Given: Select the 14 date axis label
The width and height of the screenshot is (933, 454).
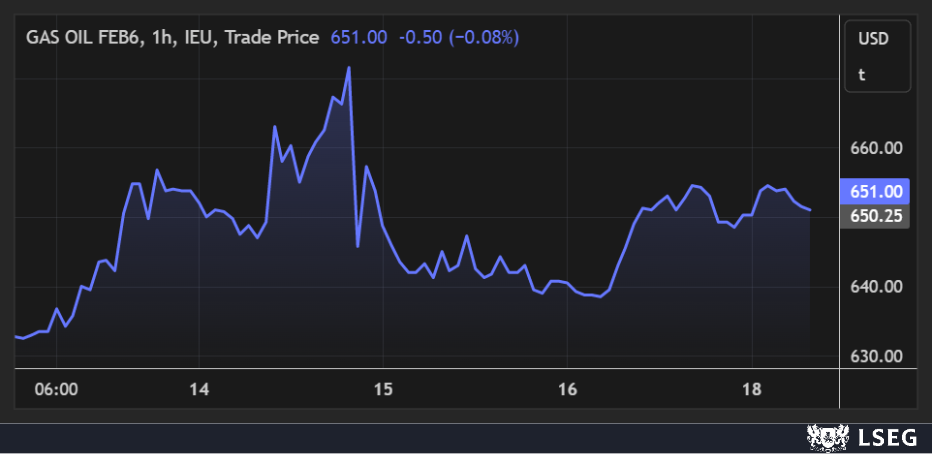Looking at the screenshot, I should click(x=199, y=389).
